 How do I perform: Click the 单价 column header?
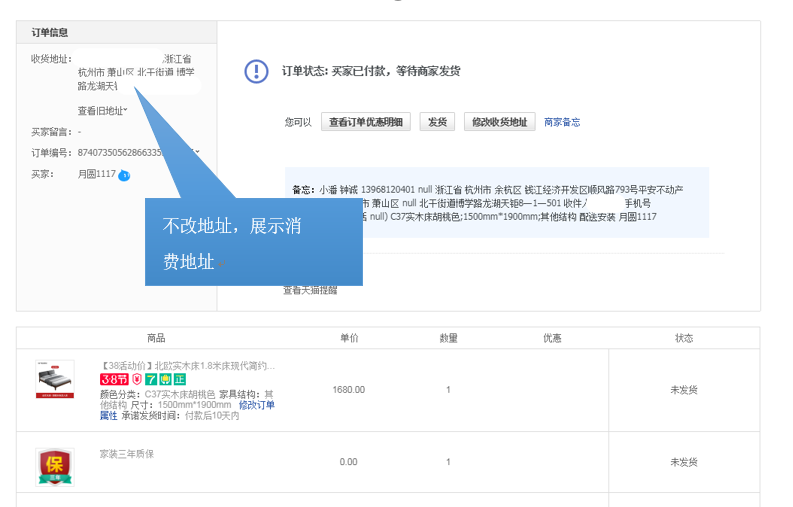click(x=349, y=338)
